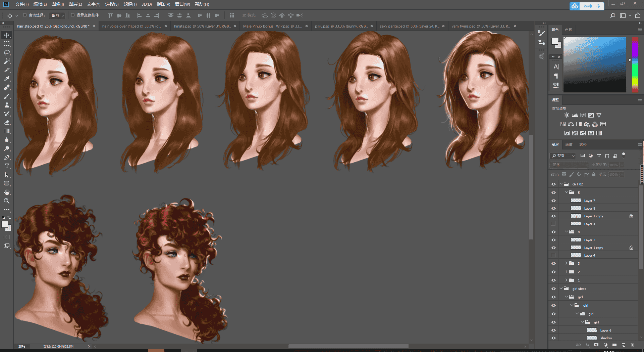Viewport: 644px width, 352px height.
Task: Open the 图像(I) menu
Action: pyautogui.click(x=58, y=4)
